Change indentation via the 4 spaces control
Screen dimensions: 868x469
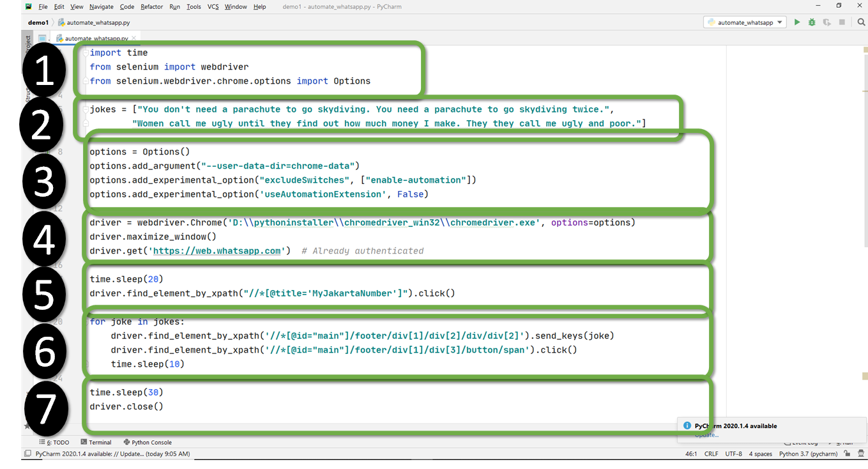(x=760, y=454)
